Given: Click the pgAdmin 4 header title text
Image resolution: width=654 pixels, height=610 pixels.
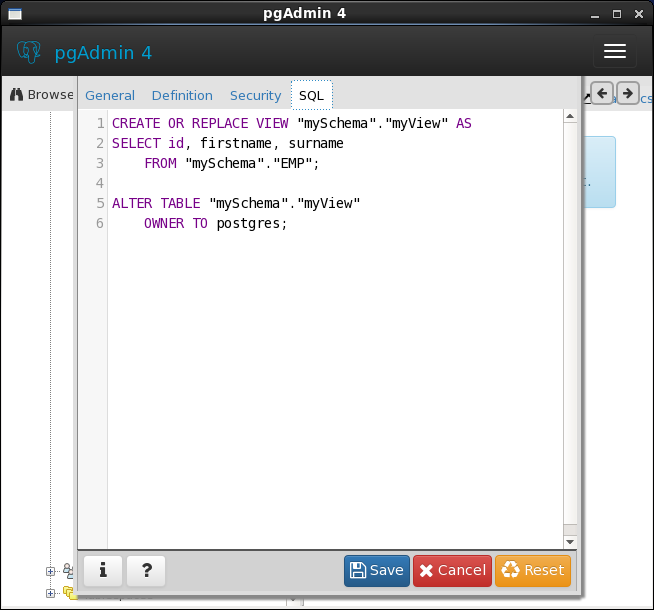Looking at the screenshot, I should tap(103, 53).
